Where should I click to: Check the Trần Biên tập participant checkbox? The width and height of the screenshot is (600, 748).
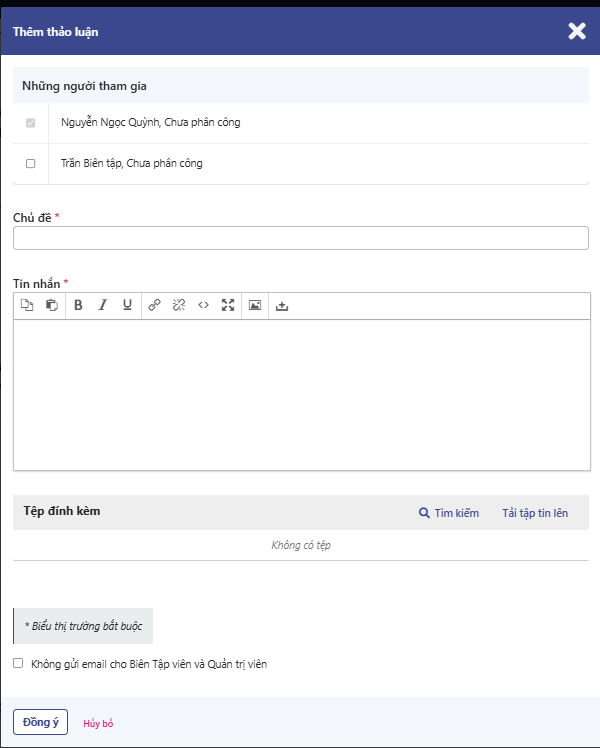coord(30,163)
